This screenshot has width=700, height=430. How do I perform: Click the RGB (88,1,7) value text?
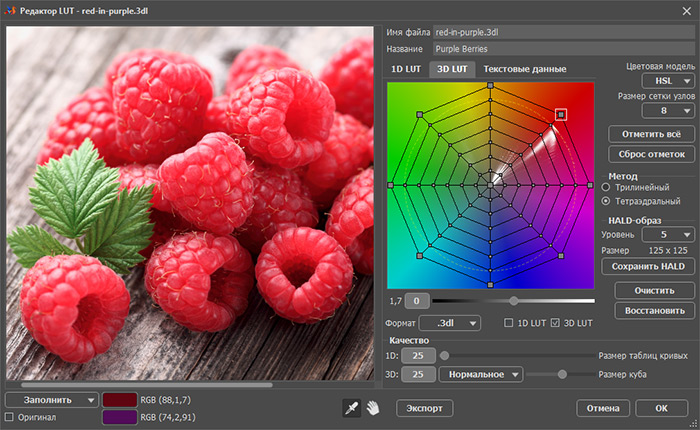pos(166,400)
